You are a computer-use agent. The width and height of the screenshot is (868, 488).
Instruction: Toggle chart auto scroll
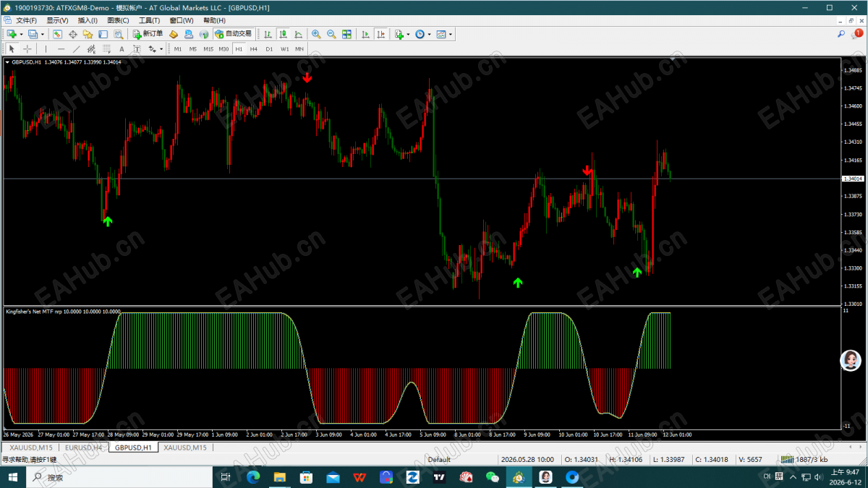pos(365,34)
